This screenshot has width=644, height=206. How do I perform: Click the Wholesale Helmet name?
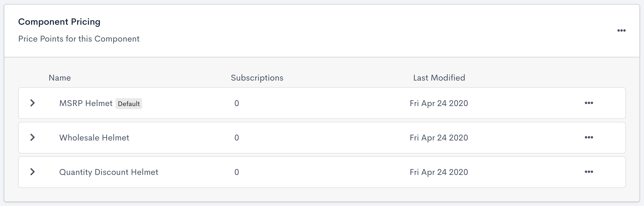(x=94, y=138)
